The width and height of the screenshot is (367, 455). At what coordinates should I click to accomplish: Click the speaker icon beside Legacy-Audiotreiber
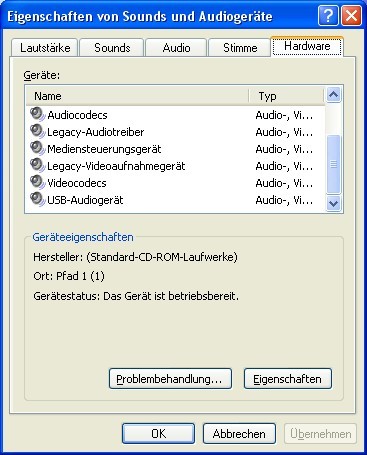click(x=37, y=131)
